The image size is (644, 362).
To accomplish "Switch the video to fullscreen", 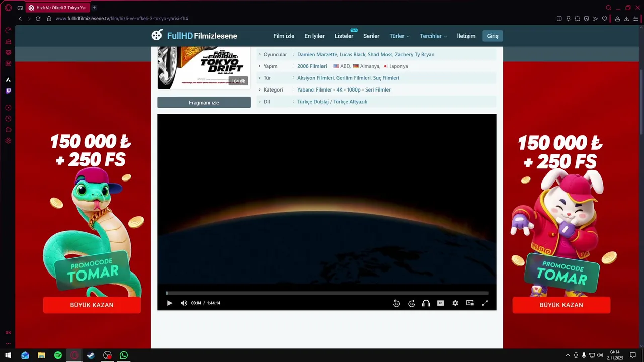I will pyautogui.click(x=485, y=303).
